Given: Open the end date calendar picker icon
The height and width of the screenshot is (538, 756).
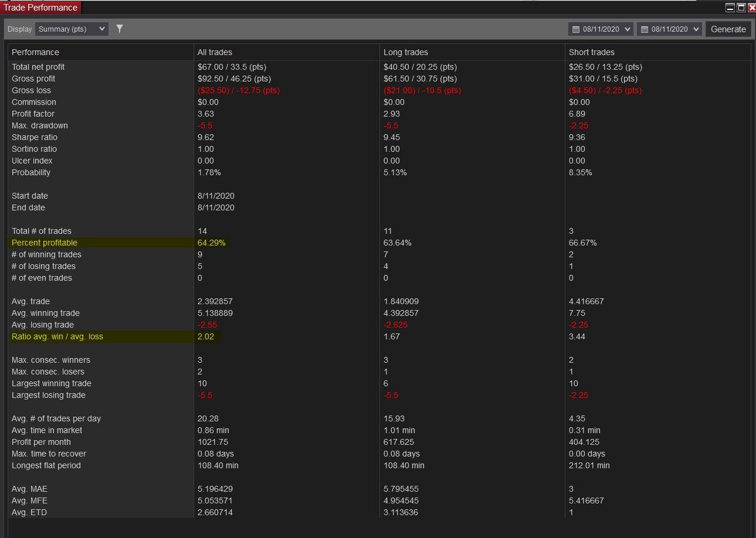Looking at the screenshot, I should (x=645, y=29).
